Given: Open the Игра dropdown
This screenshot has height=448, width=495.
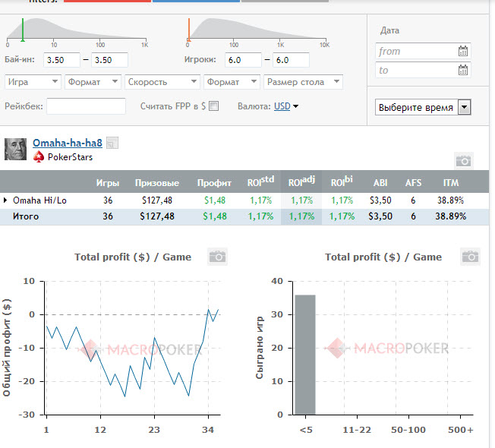Looking at the screenshot, I should (33, 82).
